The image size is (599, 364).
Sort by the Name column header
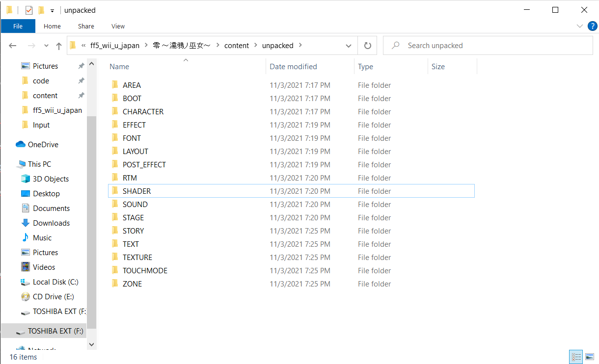pyautogui.click(x=119, y=67)
